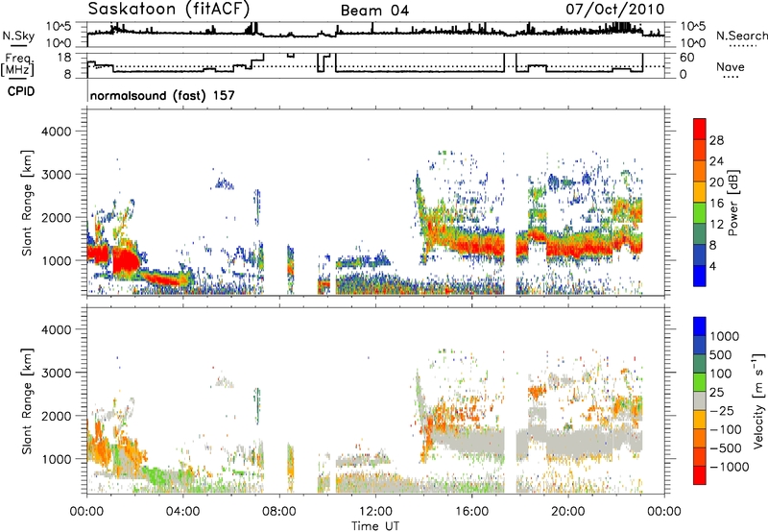Click the gray swatch of Velocity colorbar
This screenshot has height=532, width=768.
click(700, 401)
